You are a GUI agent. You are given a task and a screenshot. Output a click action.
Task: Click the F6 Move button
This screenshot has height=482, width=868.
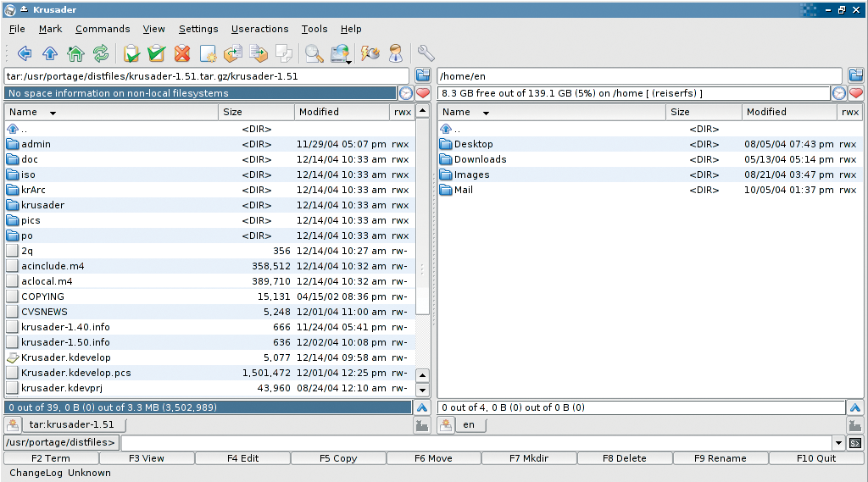433,458
